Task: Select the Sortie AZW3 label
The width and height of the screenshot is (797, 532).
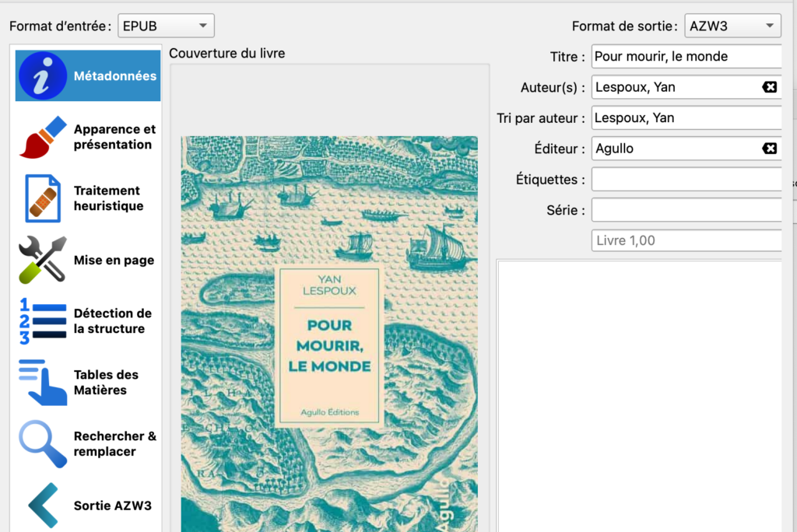Action: [112, 506]
